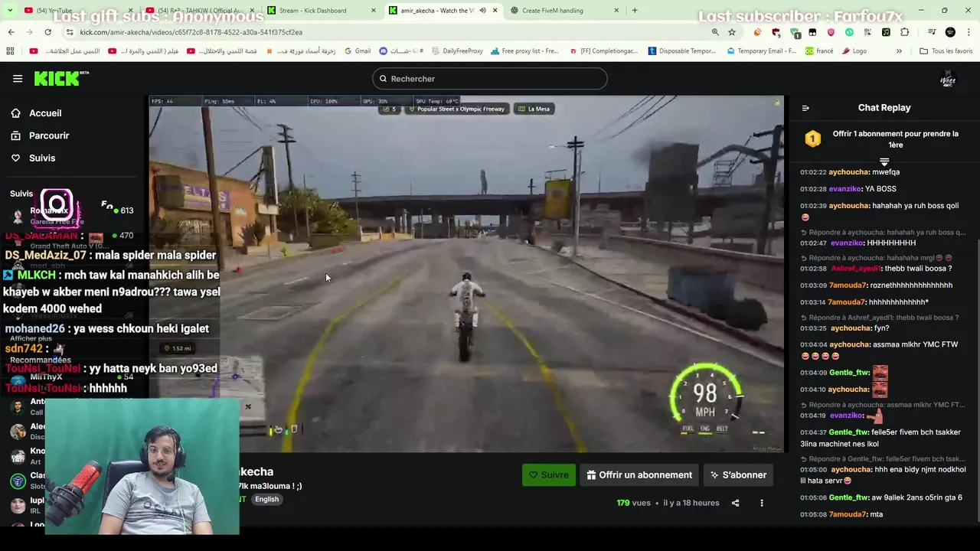The width and height of the screenshot is (980, 551).
Task: Open green shield extension with badge 1
Action: 795,33
